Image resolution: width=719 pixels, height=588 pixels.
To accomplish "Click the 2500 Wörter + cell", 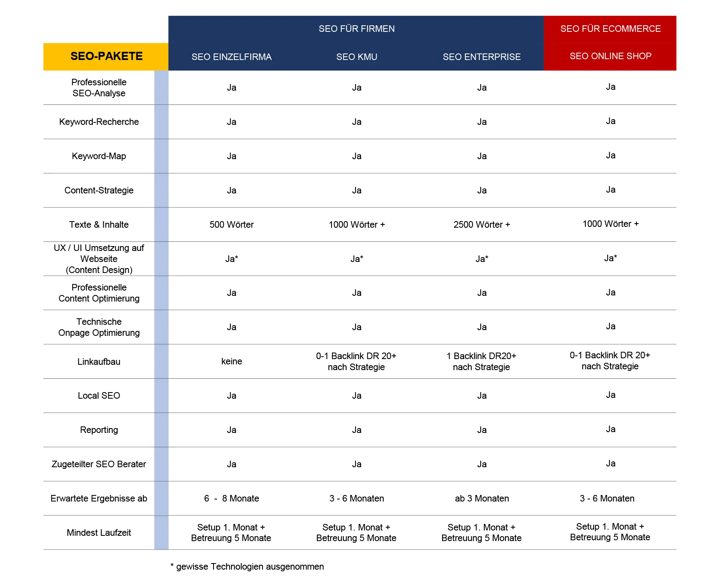I will [482, 225].
